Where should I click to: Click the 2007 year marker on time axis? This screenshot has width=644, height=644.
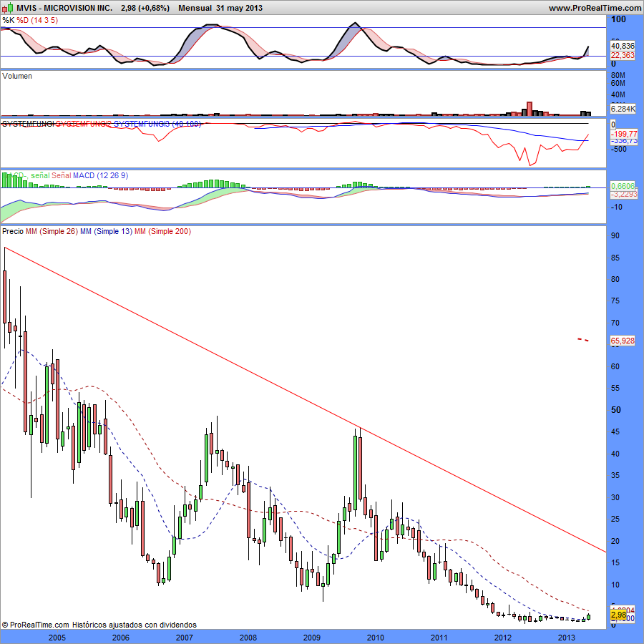click(185, 638)
